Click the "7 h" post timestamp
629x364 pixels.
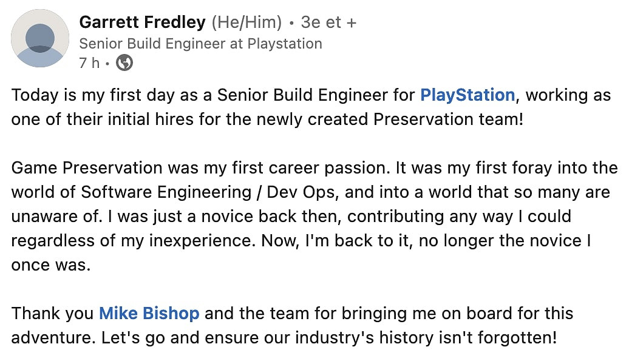[x=89, y=62]
